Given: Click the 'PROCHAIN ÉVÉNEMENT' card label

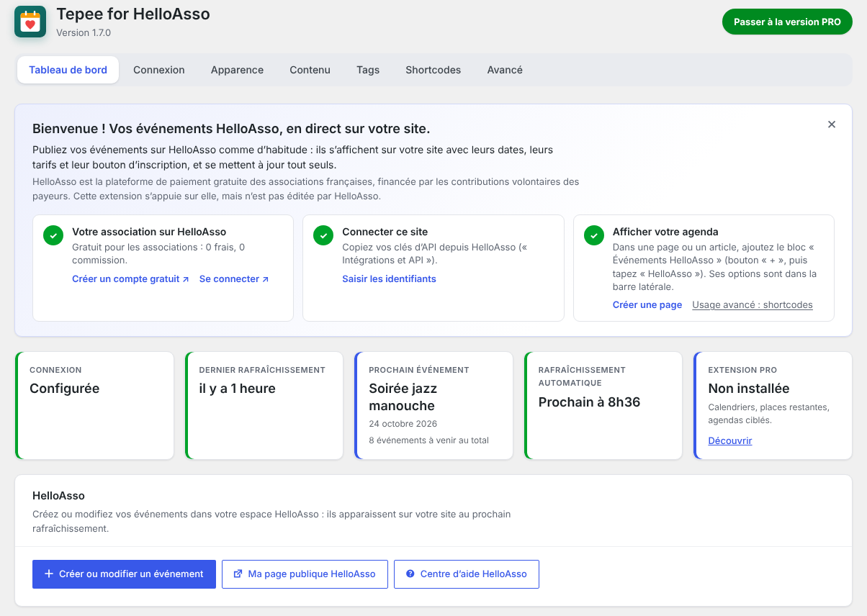Looking at the screenshot, I should point(419,370).
